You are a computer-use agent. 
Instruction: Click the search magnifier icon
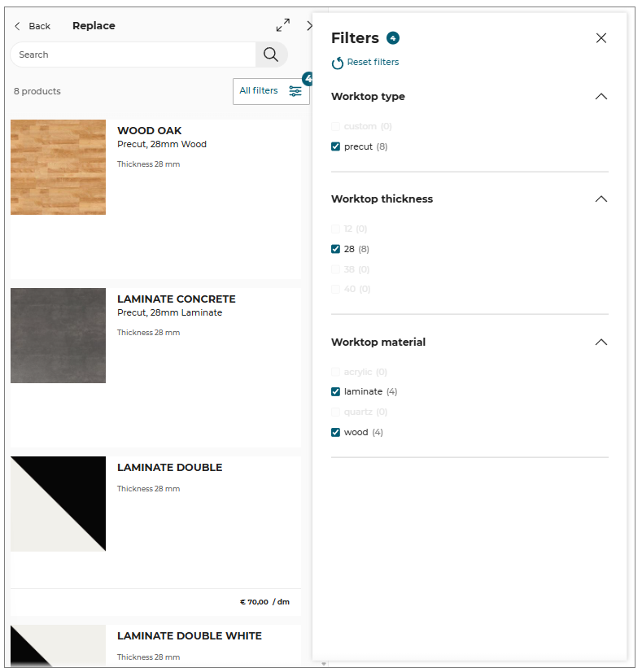tap(270, 55)
